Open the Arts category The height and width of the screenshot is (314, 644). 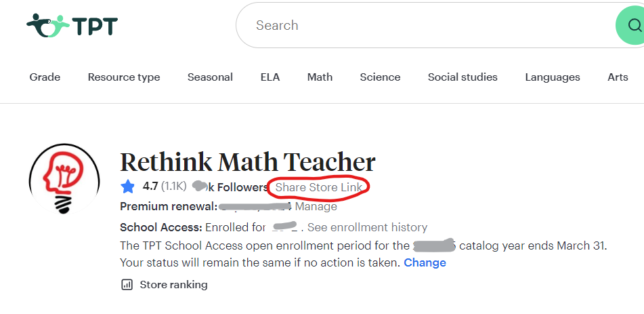pyautogui.click(x=618, y=77)
